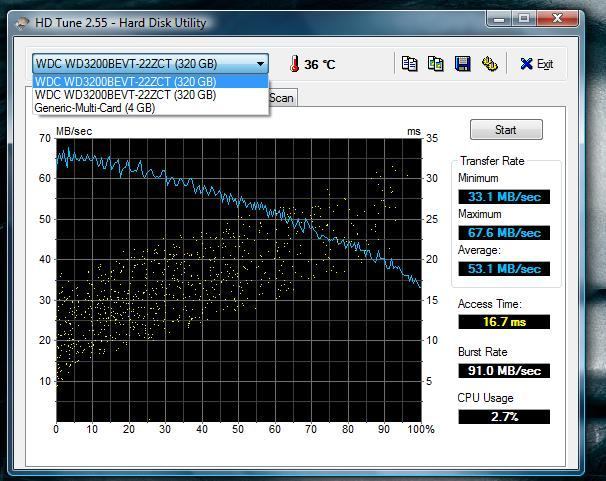Click the copy screenshot to clipboard icon
Screen dimensions: 606x481
[436, 64]
